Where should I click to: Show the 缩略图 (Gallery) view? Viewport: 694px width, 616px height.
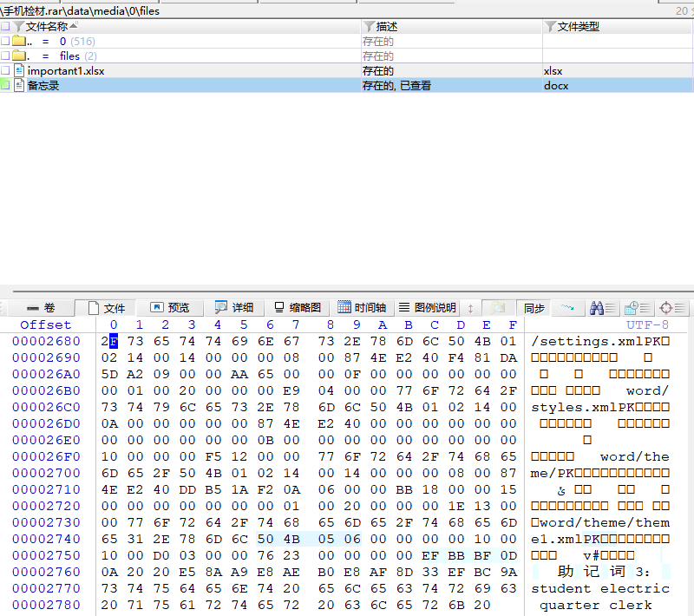click(x=298, y=308)
